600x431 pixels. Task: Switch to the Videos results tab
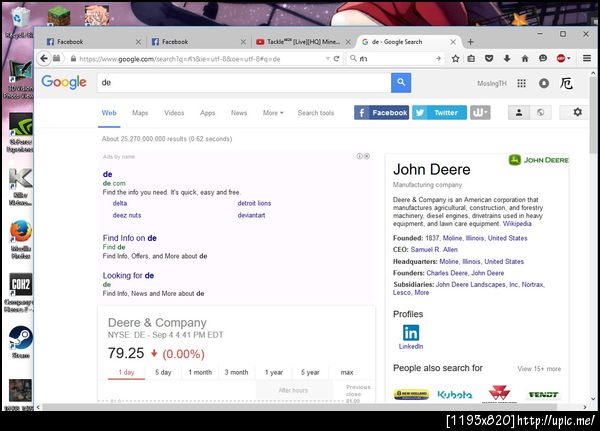tap(174, 113)
